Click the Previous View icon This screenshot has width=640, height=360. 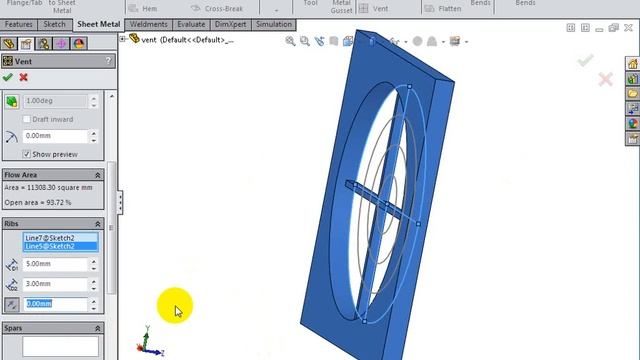click(319, 41)
